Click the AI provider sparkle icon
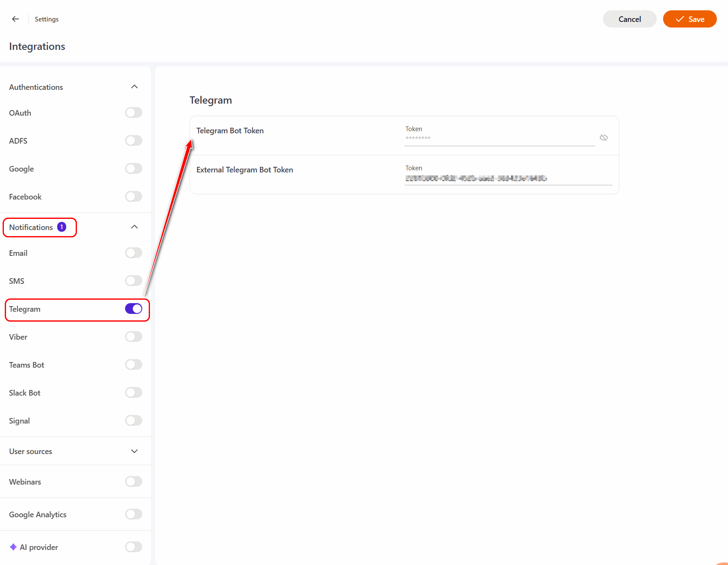This screenshot has height=565, width=728. [x=13, y=547]
